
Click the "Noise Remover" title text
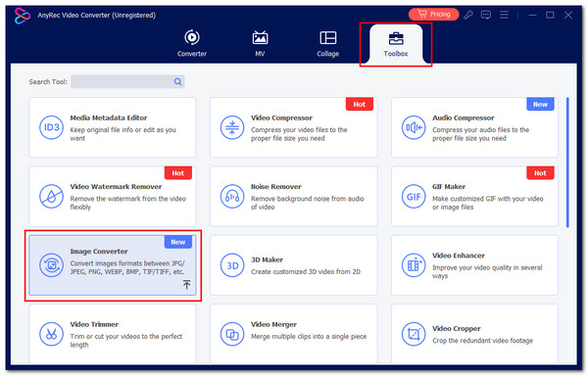(x=276, y=186)
